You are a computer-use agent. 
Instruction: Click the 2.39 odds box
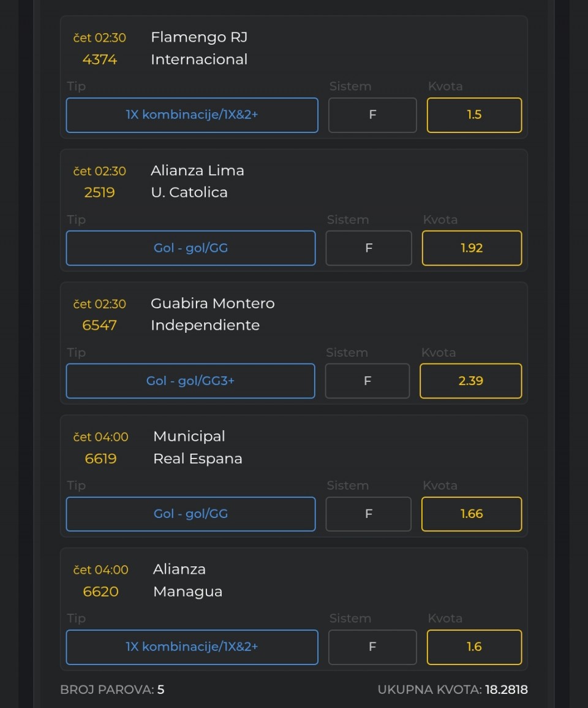point(470,381)
